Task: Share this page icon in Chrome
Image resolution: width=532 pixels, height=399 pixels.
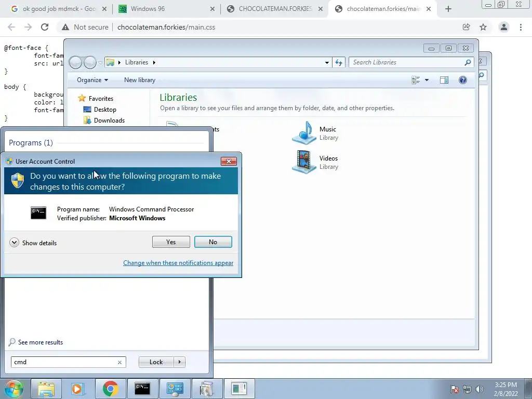Action: pyautogui.click(x=467, y=27)
